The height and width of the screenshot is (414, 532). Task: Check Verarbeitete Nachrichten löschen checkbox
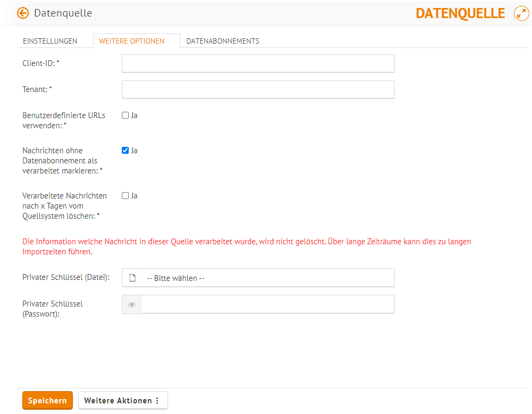(x=125, y=196)
